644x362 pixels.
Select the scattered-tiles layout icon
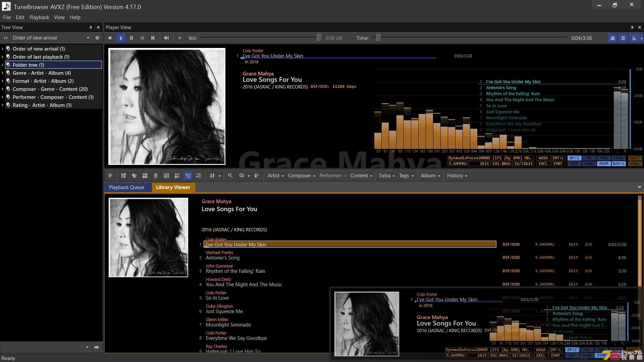pyautogui.click(x=123, y=176)
